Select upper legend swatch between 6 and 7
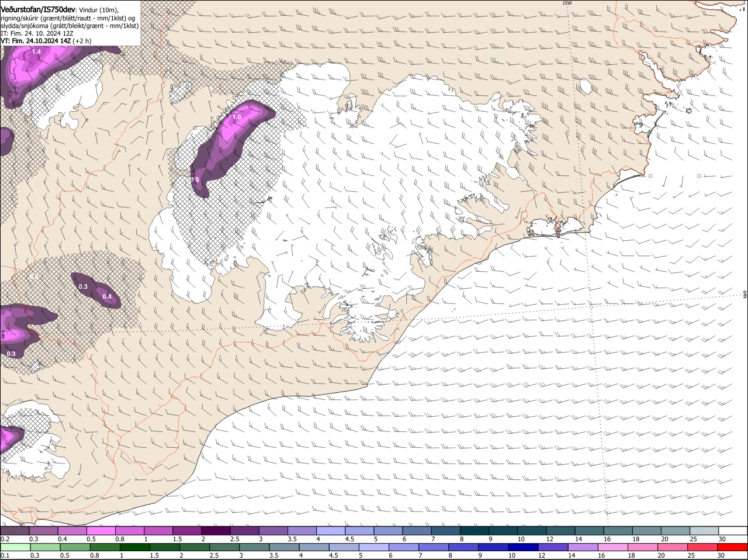The image size is (748, 560). point(417,531)
